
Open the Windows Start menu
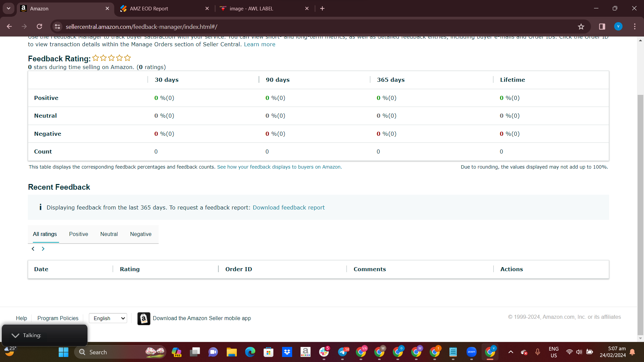pyautogui.click(x=63, y=352)
